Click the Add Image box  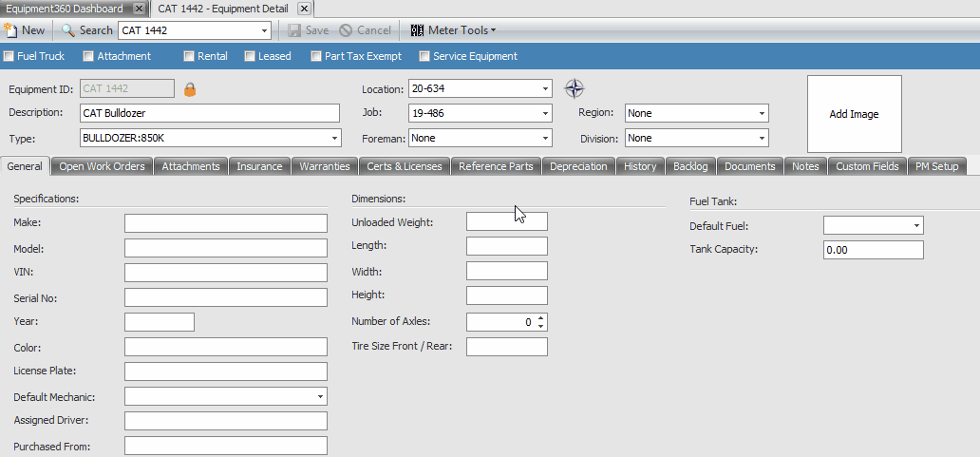coord(855,114)
